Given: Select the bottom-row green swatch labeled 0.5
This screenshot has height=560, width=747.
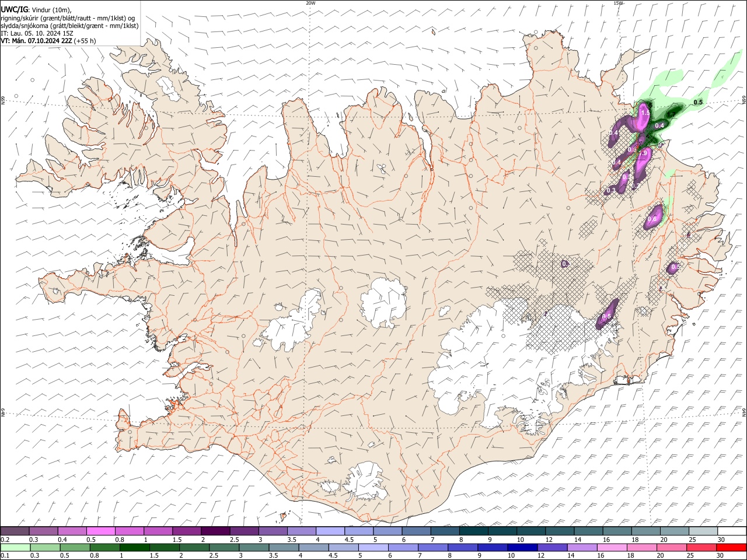Looking at the screenshot, I should [75, 547].
